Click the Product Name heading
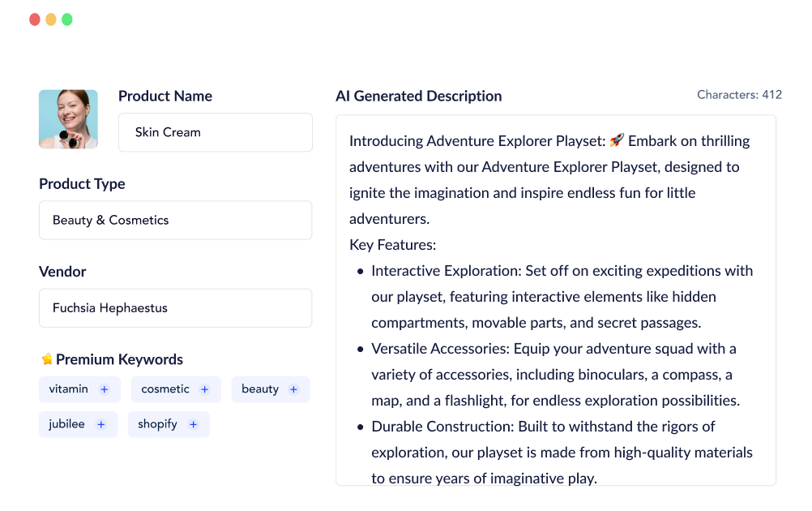The width and height of the screenshot is (812, 511). coord(165,96)
